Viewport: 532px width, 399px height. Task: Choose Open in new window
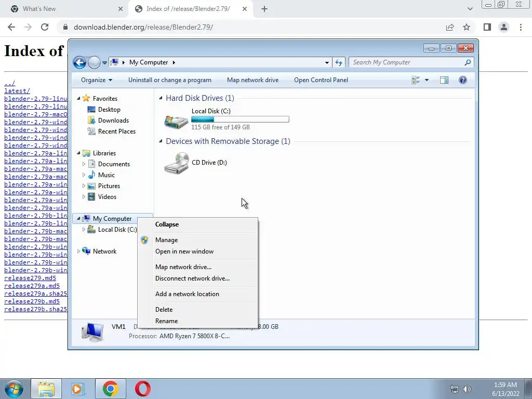pyautogui.click(x=197, y=251)
